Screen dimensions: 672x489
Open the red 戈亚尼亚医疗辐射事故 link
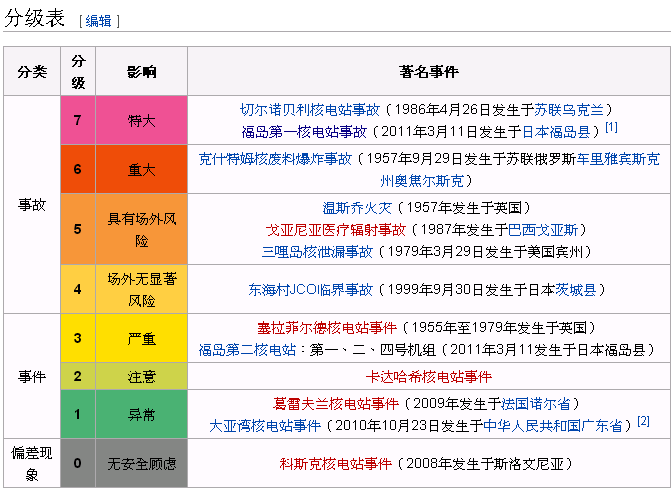pyautogui.click(x=336, y=230)
